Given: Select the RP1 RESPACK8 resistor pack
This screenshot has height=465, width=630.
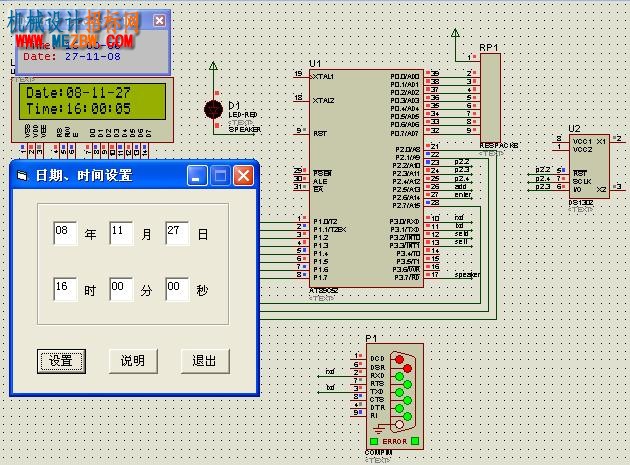Looking at the screenshot, I should click(x=490, y=98).
